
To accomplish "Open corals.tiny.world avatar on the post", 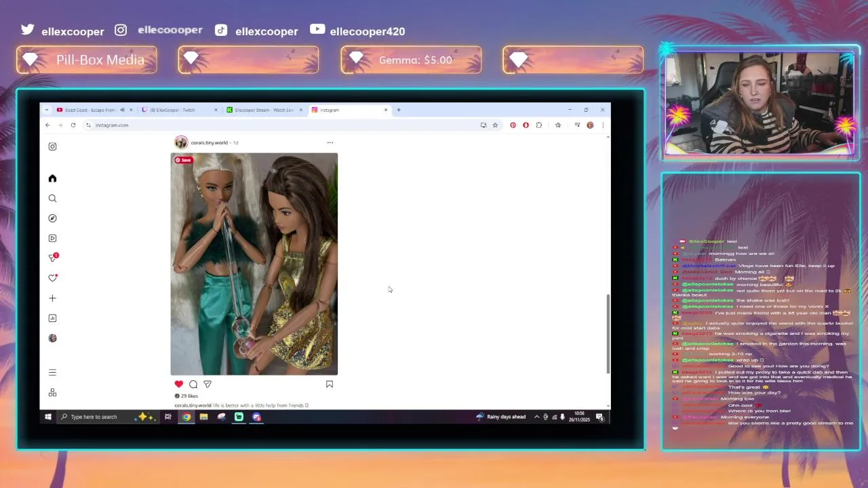I will [181, 142].
